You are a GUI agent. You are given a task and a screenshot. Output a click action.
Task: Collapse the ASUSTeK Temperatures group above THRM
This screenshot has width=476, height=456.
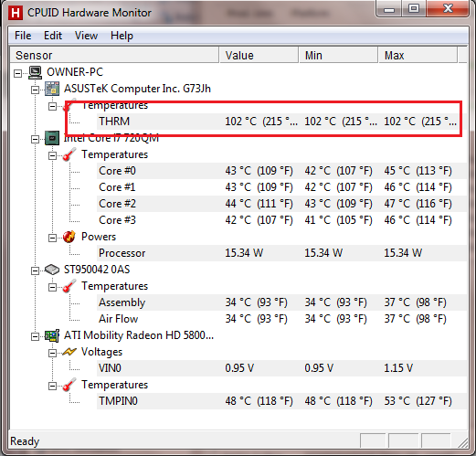point(52,106)
